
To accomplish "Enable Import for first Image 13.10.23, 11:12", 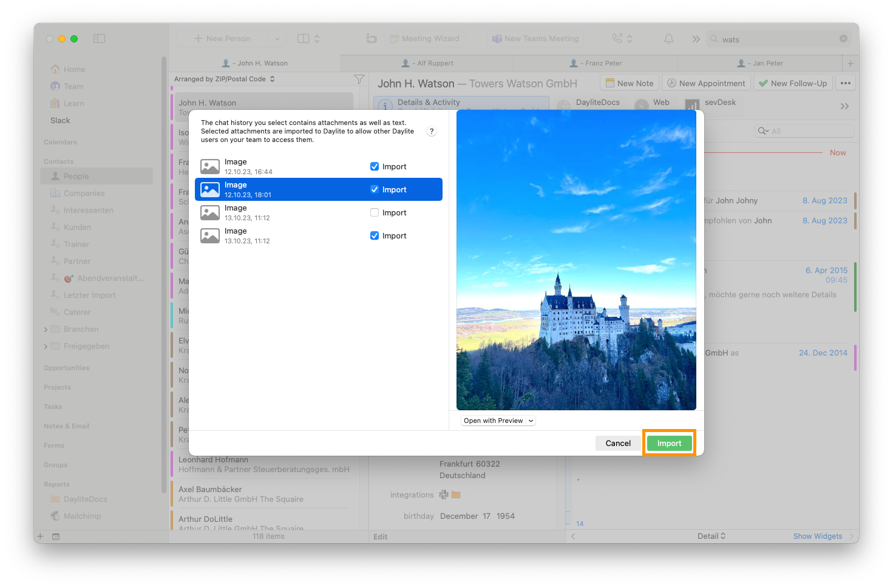I will 375,212.
